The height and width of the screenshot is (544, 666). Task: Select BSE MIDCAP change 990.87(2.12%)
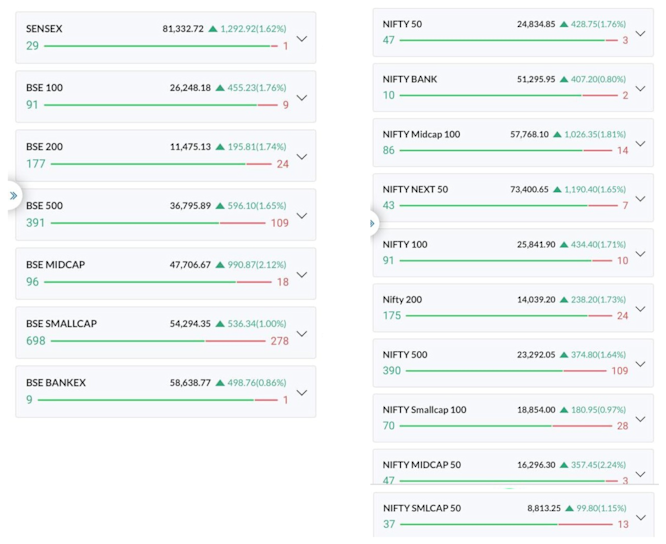(257, 265)
